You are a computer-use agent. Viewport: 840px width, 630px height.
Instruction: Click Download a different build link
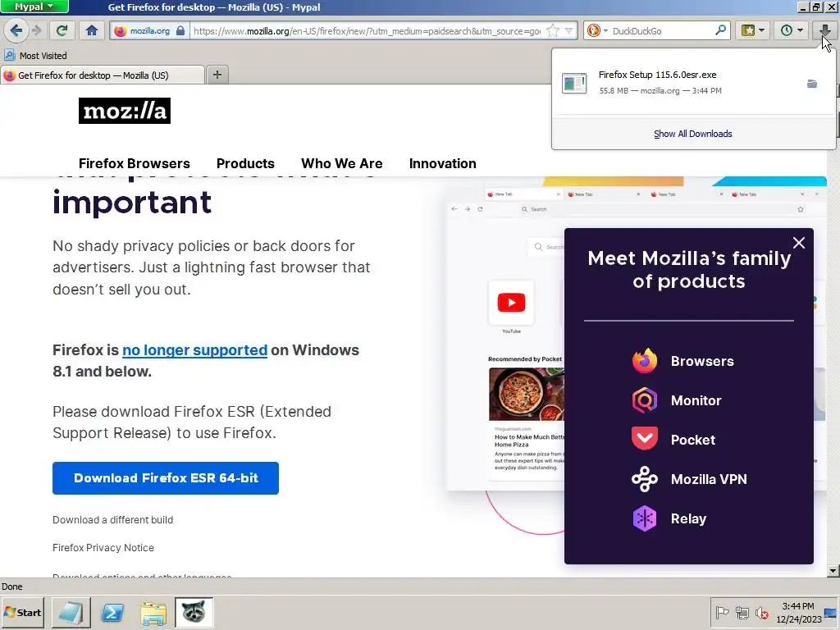point(112,519)
